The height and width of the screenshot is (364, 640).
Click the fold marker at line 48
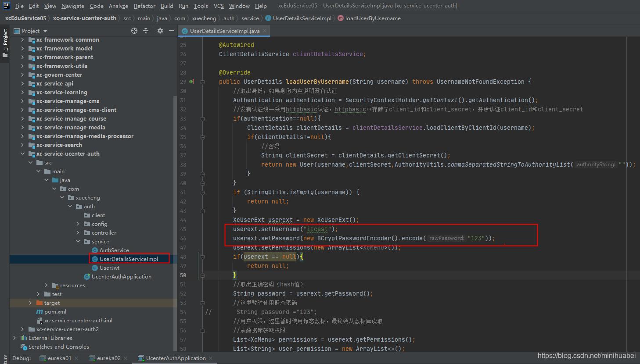click(x=202, y=257)
